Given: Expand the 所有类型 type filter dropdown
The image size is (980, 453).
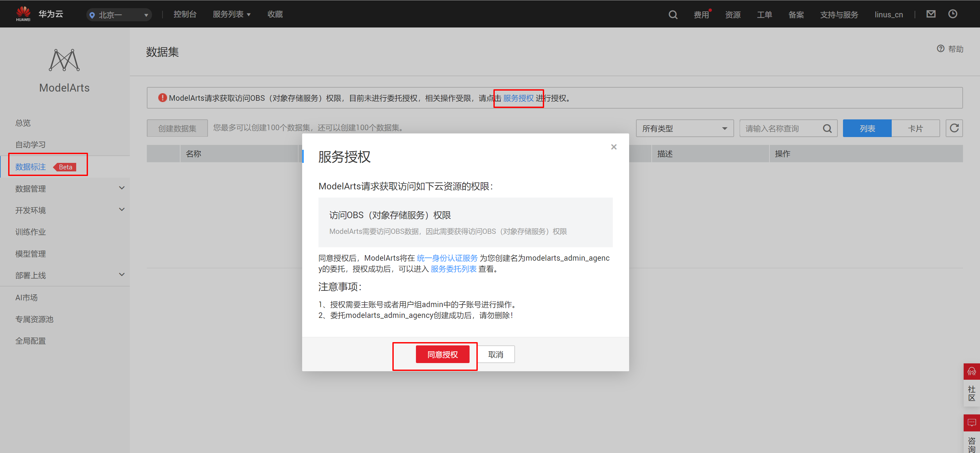Looking at the screenshot, I should [684, 129].
